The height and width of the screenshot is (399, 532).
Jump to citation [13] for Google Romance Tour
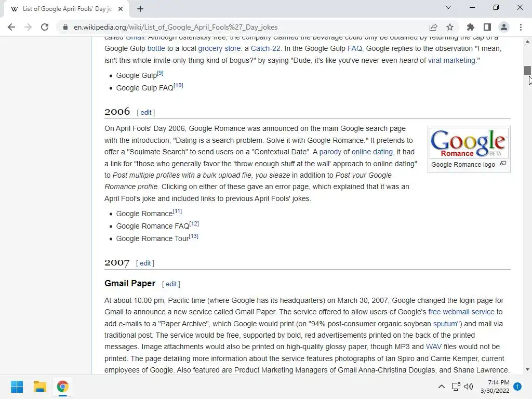194,236
